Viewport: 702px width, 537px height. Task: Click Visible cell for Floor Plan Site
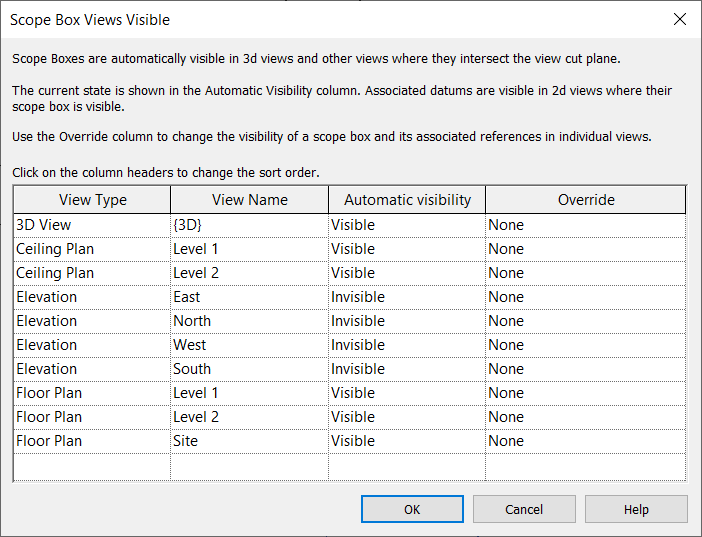[x=407, y=441]
